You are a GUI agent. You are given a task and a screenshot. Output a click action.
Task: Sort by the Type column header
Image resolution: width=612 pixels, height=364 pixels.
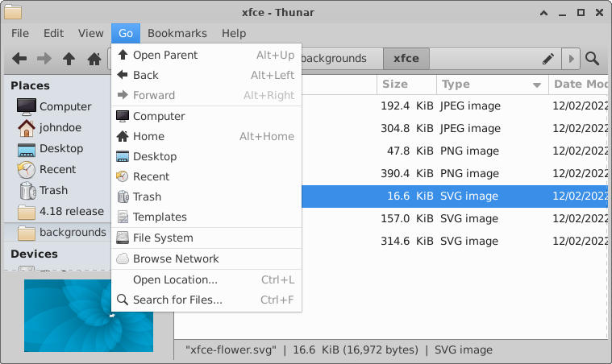tap(493, 85)
